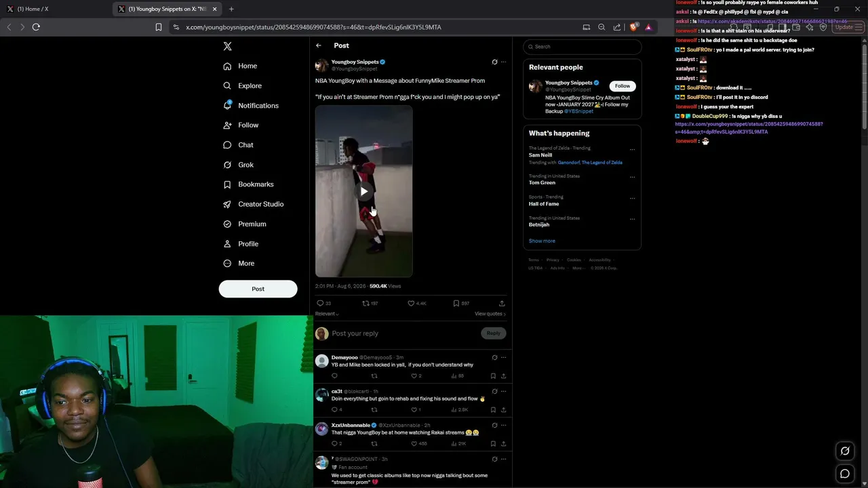Click the white Post button
This screenshot has height=488, width=868.
(258, 289)
